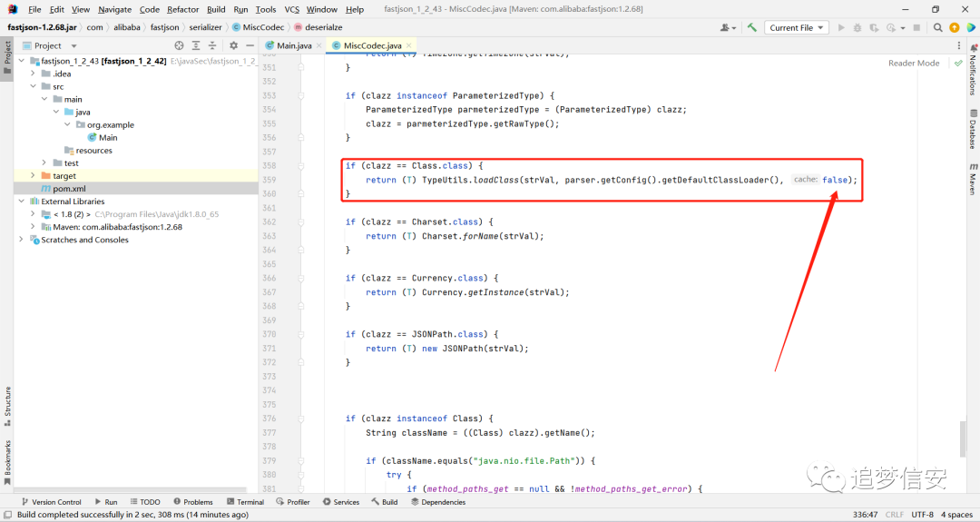The width and height of the screenshot is (980, 522).
Task: Toggle the Terminal tool window
Action: [x=246, y=502]
